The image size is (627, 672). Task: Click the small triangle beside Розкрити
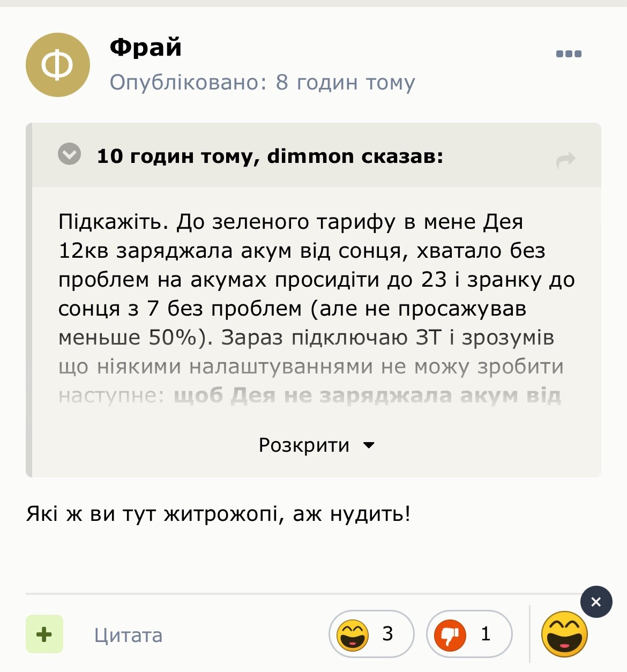(369, 445)
